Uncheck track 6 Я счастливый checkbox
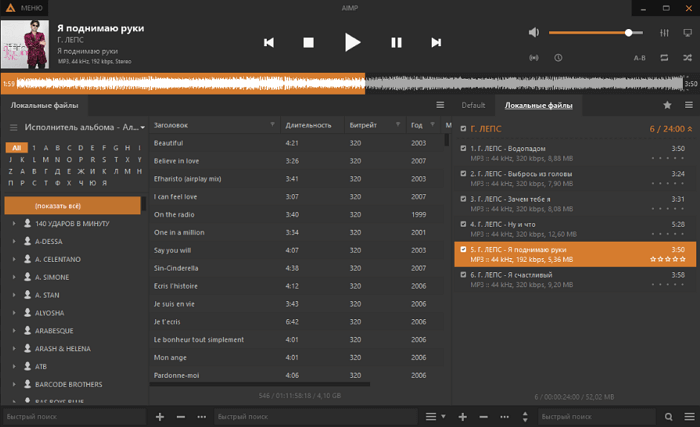 pyautogui.click(x=462, y=274)
